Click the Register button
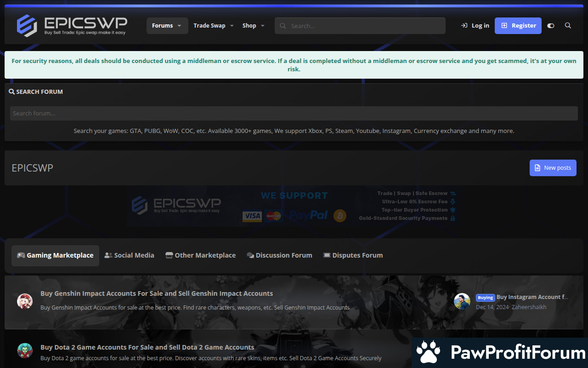This screenshot has height=368, width=588. 518,26
